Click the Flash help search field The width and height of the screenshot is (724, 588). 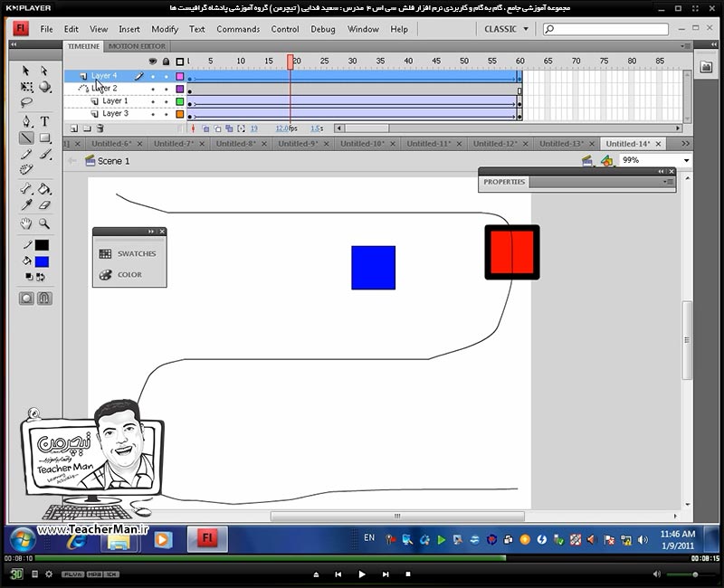[x=605, y=29]
